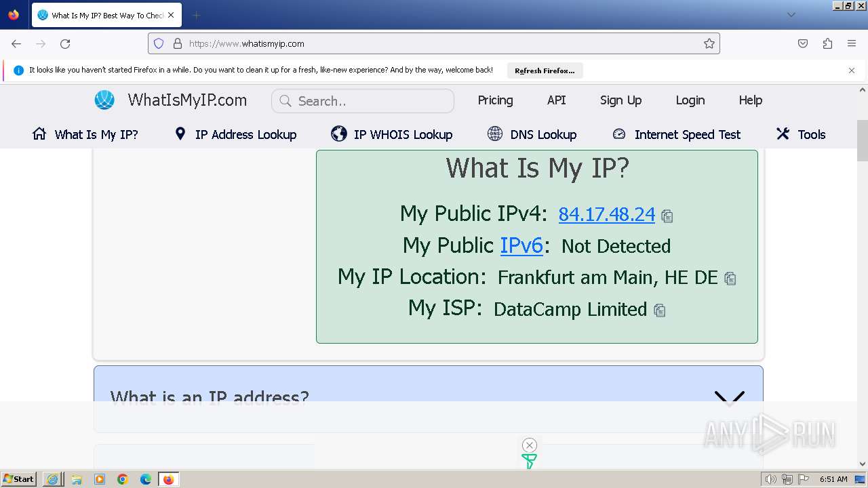This screenshot has height=488, width=868.
Task: Open Chrome from the taskbar
Action: point(123,479)
